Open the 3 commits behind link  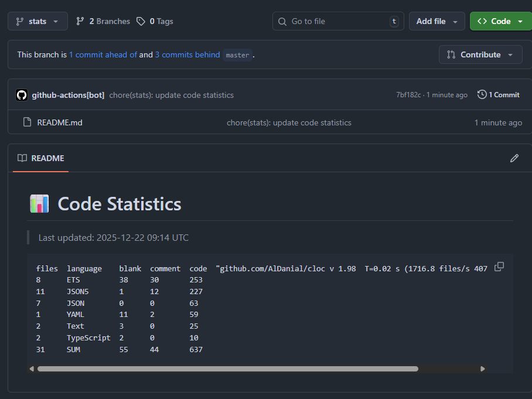click(187, 54)
